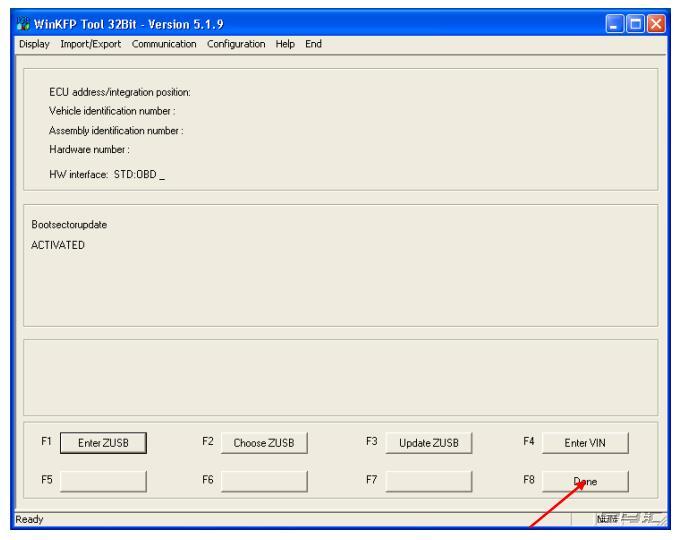Open the Configuration menu
This screenshot has height=540, width=677.
pyautogui.click(x=236, y=44)
